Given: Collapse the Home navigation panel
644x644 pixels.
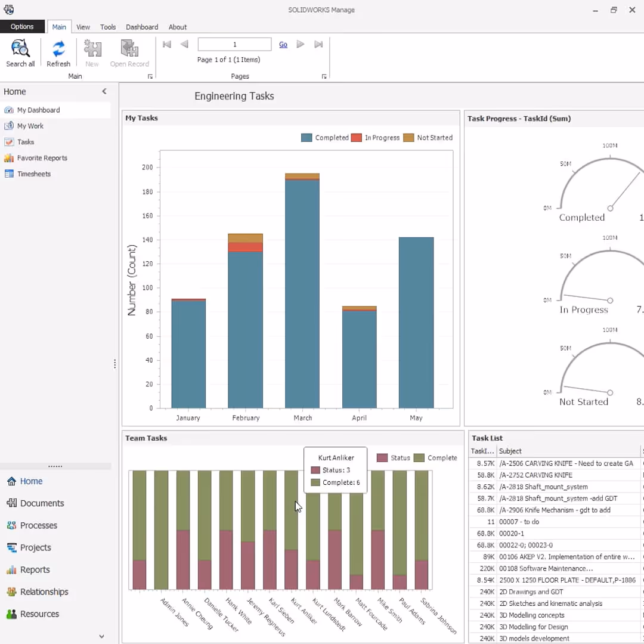Looking at the screenshot, I should click(104, 91).
